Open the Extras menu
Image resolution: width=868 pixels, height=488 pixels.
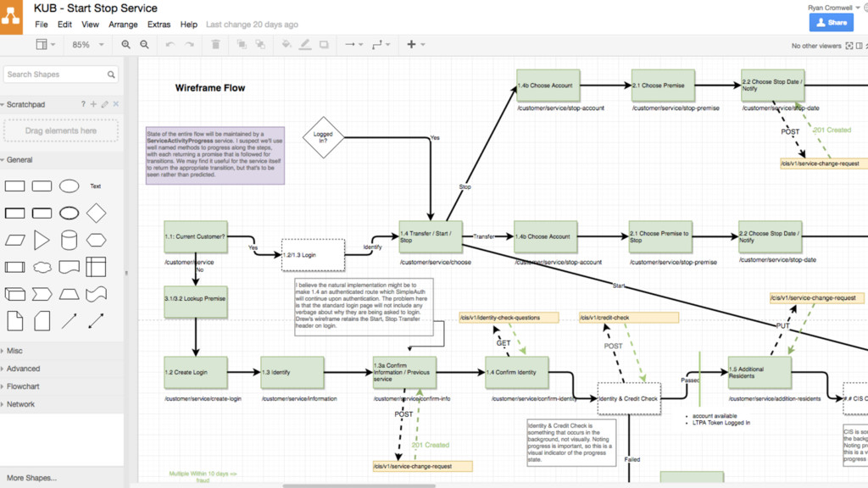[159, 25]
